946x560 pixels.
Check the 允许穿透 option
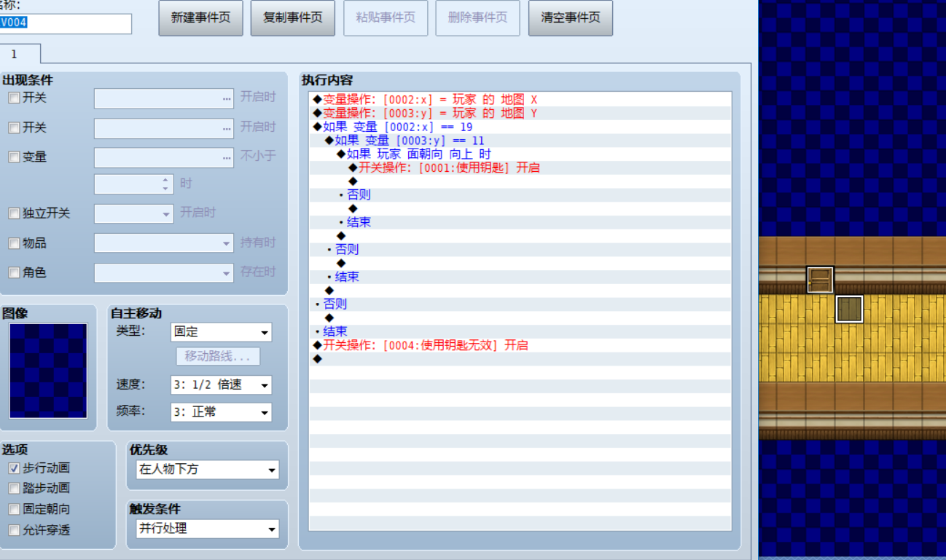14,530
